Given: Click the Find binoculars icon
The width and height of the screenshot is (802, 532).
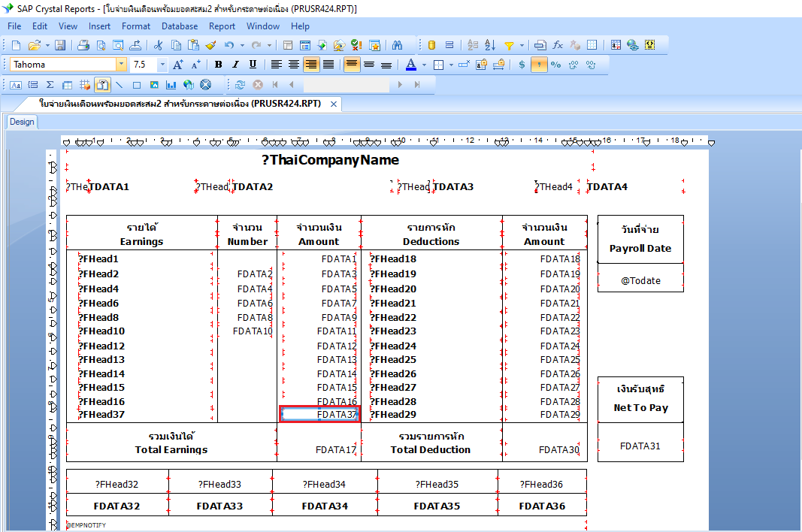Looking at the screenshot, I should [x=398, y=45].
